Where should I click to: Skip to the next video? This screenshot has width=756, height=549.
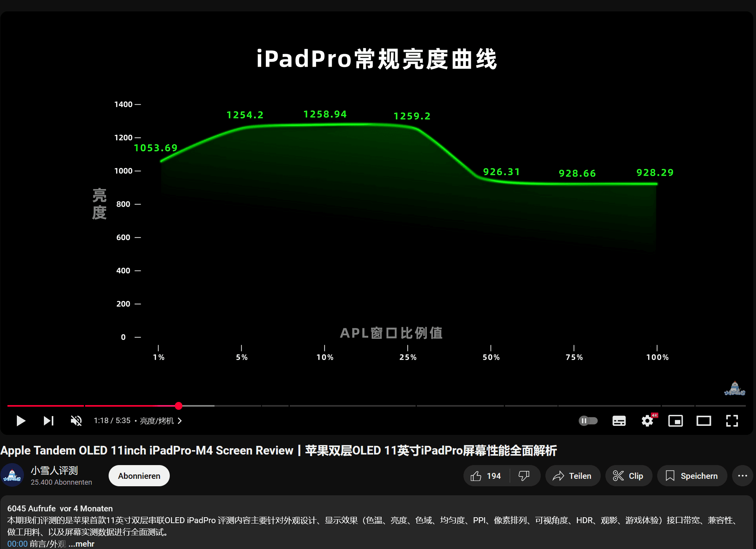49,421
